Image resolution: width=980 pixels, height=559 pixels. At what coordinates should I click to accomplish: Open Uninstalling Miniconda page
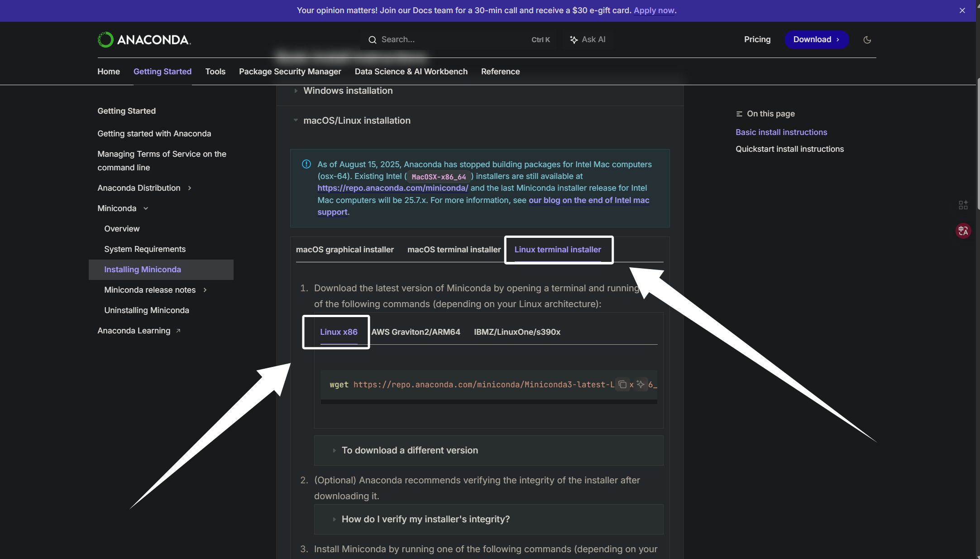point(147,310)
